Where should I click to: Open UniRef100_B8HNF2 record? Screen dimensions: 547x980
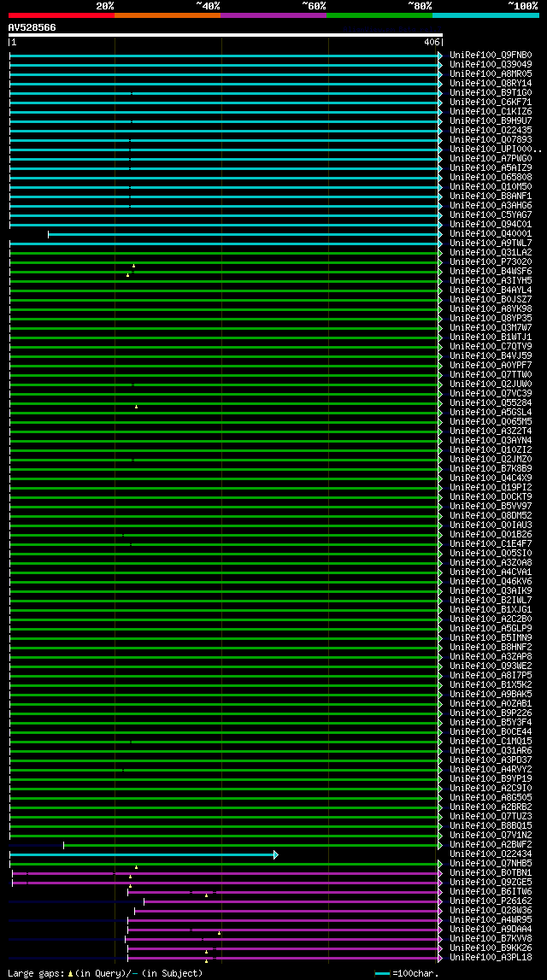(491, 648)
